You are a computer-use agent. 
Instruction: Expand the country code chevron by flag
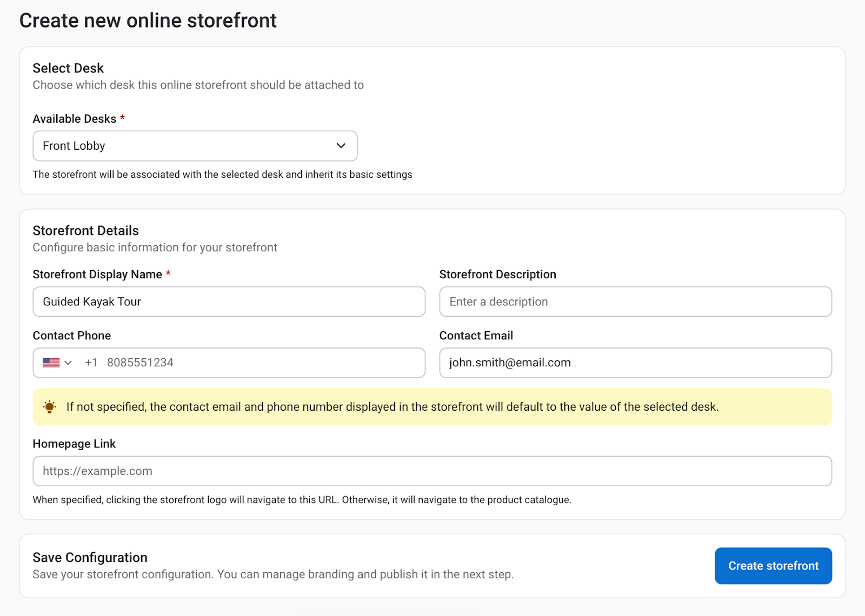click(x=68, y=363)
